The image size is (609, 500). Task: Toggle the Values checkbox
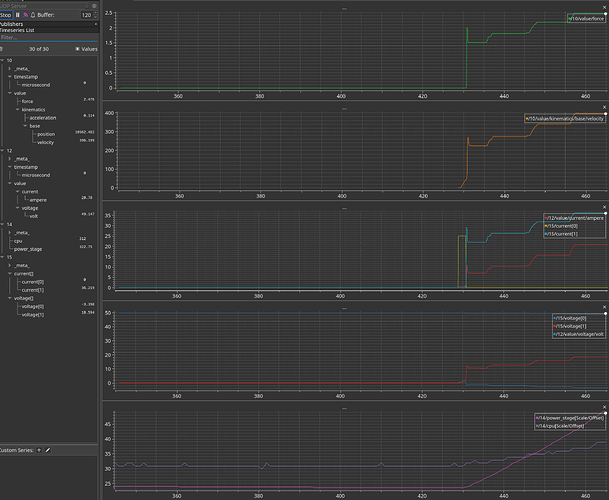(77, 49)
